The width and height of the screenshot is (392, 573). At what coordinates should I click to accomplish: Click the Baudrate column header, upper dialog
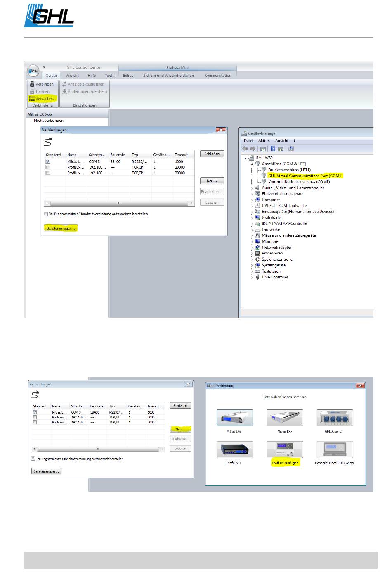(x=118, y=155)
